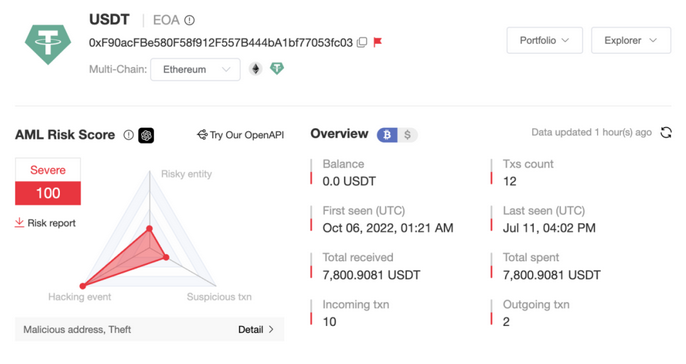Click the AML Risk Score info icon
Viewport: 686px width, 364px height.
[x=128, y=135]
